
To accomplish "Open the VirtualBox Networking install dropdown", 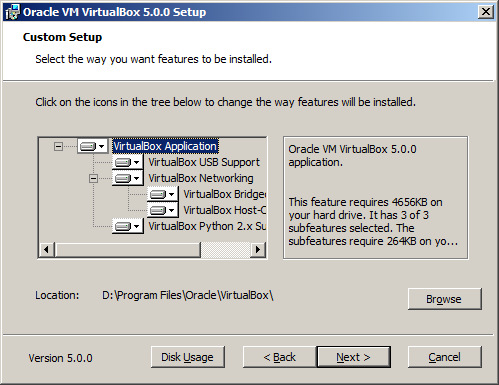I will pos(128,178).
